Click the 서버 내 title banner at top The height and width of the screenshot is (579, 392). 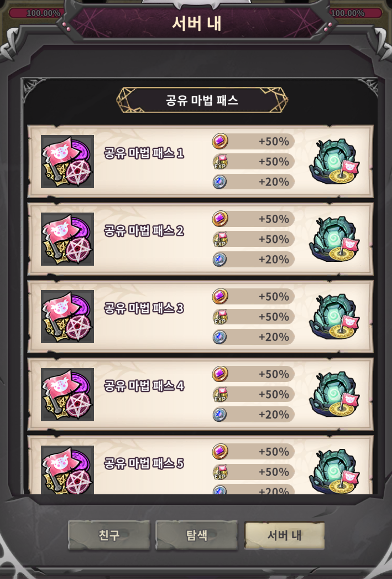point(197,24)
